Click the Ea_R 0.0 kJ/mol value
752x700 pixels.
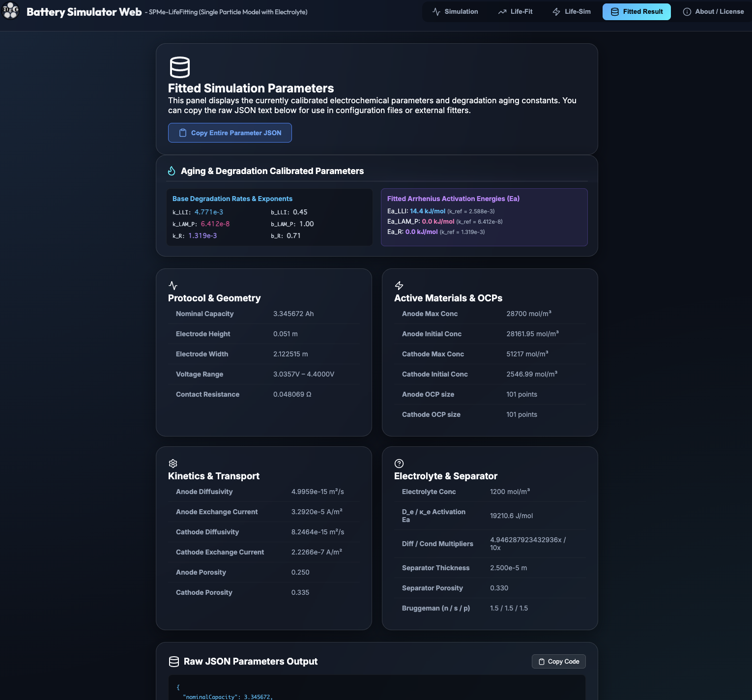tap(421, 232)
